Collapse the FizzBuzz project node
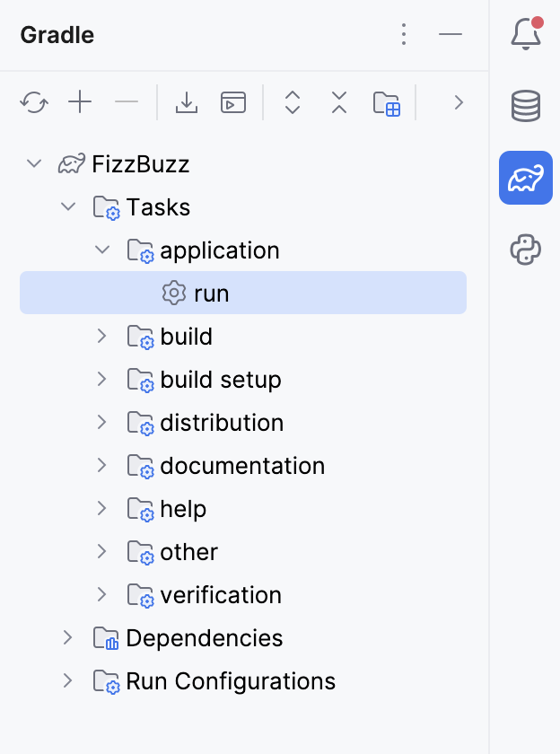This screenshot has height=754, width=560. (33, 163)
